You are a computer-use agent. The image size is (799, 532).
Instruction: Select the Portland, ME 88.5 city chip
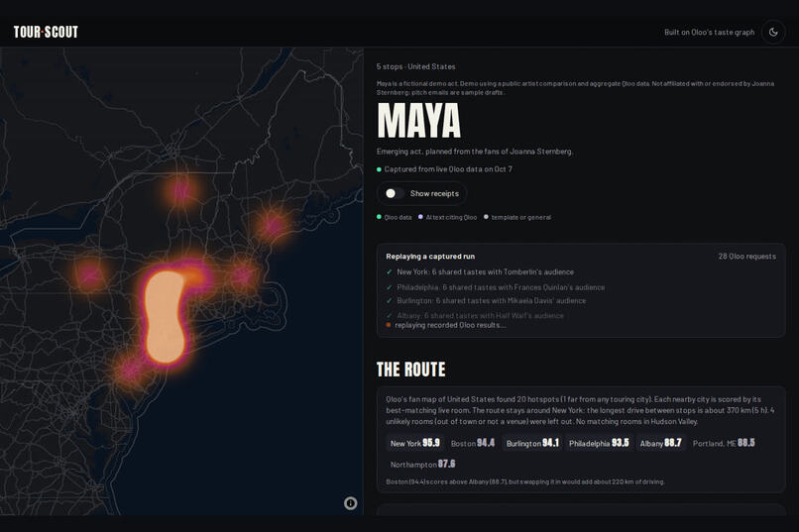point(724,444)
